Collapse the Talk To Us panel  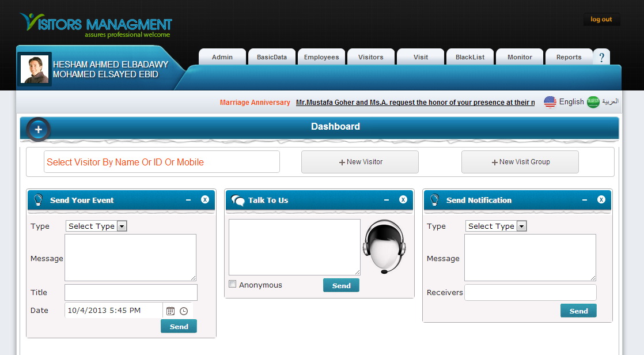pos(387,200)
